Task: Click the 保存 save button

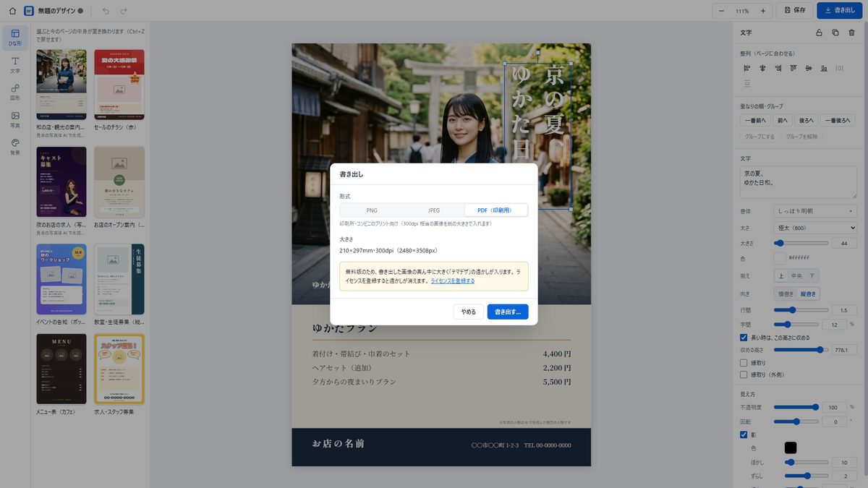Action: pos(794,11)
